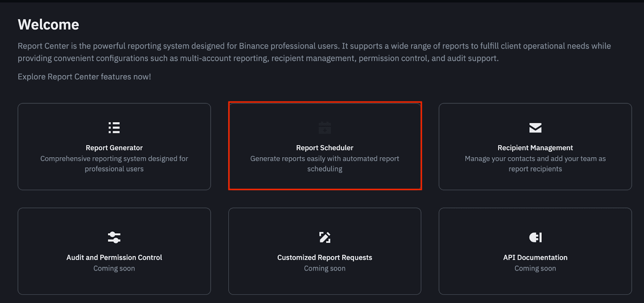Select the Audit and Permission Control title

coord(114,257)
